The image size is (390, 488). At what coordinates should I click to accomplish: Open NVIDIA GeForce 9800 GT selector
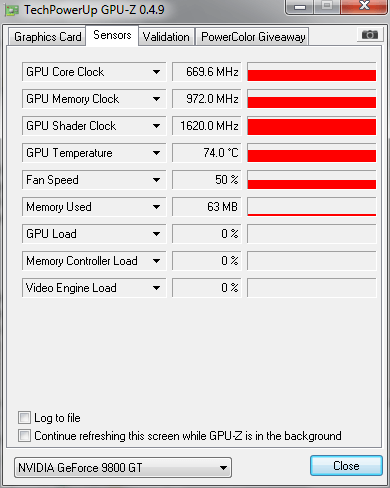123,467
